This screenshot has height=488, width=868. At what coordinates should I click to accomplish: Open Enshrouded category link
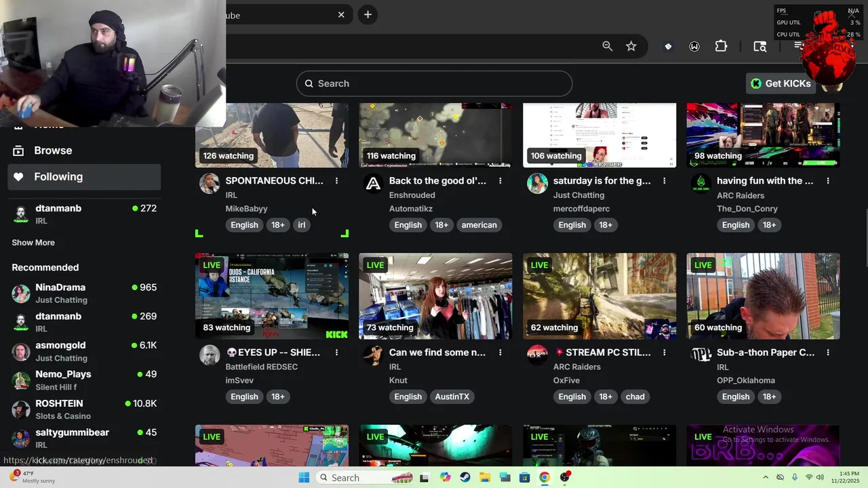tap(412, 195)
